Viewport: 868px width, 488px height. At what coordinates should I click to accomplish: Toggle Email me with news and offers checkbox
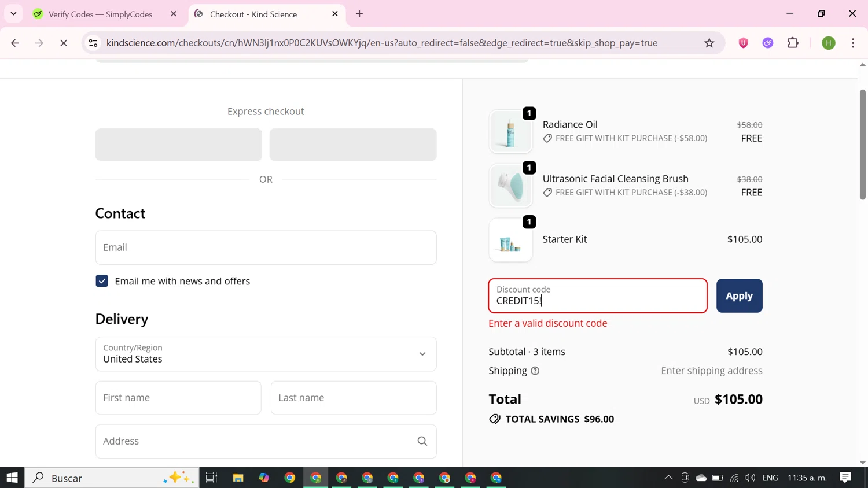[x=102, y=281]
